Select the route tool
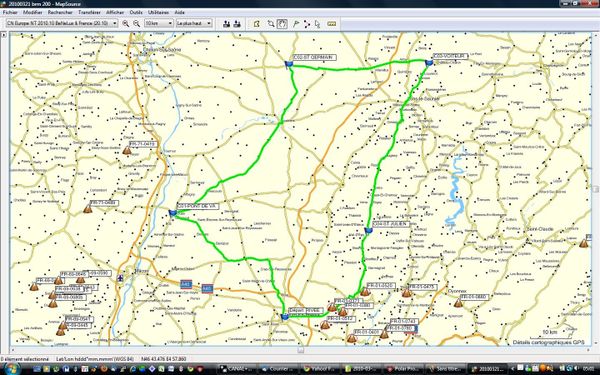The image size is (600, 375). [x=307, y=24]
